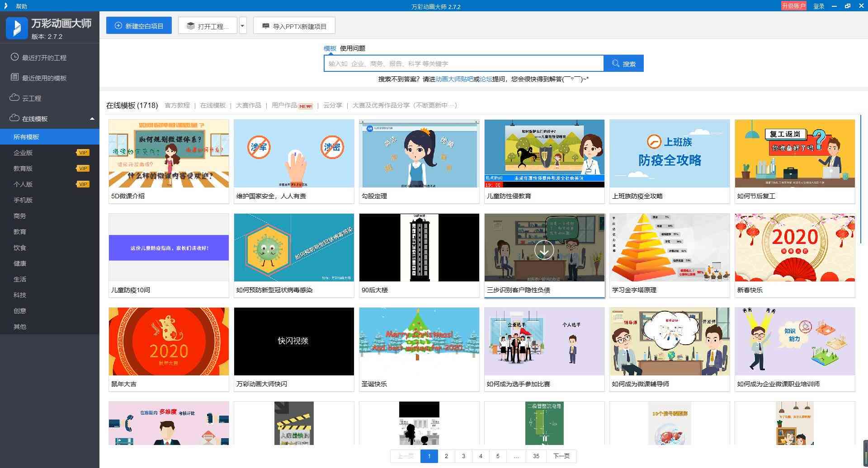The height and width of the screenshot is (468, 868).
Task: Select 商务 category
Action: click(x=50, y=216)
